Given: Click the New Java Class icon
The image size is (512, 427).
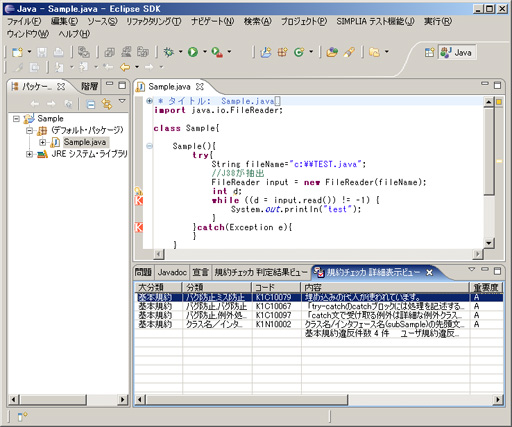Looking at the screenshot, I should [x=299, y=52].
